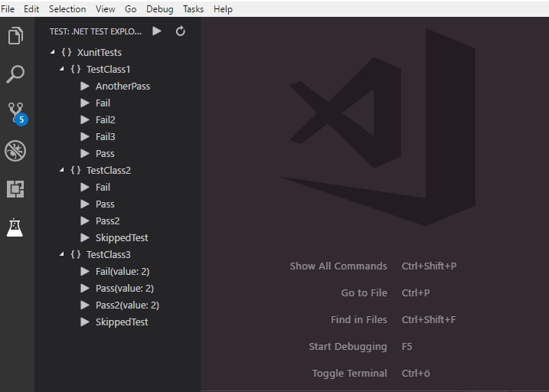549x392 pixels.
Task: Run all tests with play button
Action: 157,31
